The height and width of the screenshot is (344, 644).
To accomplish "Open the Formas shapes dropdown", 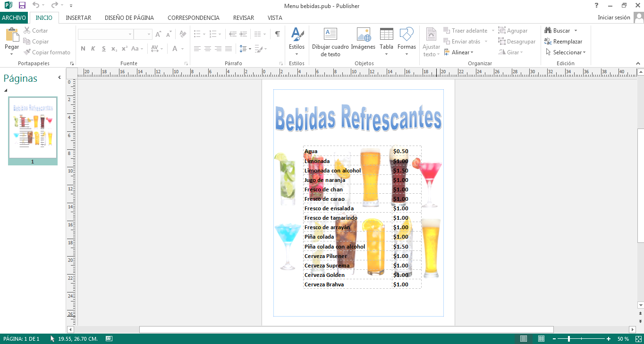I will click(x=407, y=53).
